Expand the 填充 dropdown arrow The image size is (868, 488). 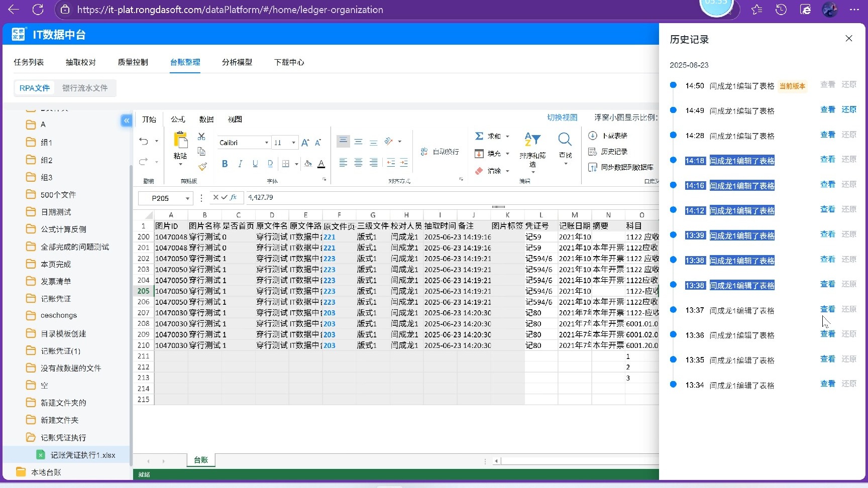click(507, 154)
